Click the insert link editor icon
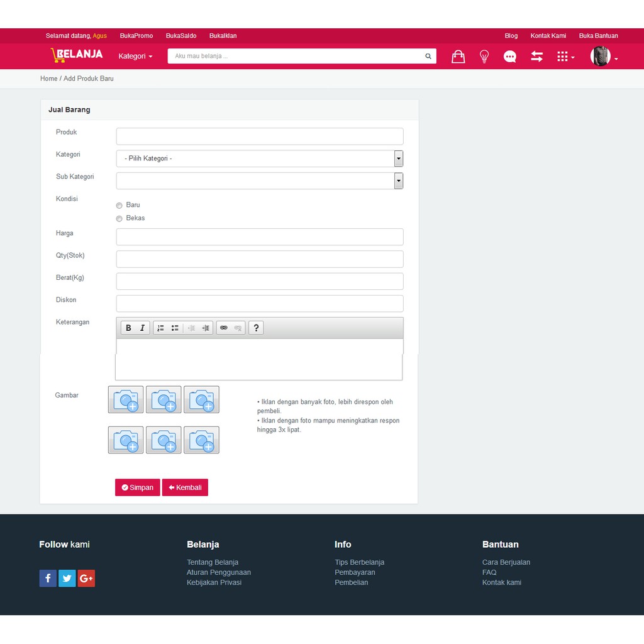The image size is (644, 644). [x=223, y=328]
